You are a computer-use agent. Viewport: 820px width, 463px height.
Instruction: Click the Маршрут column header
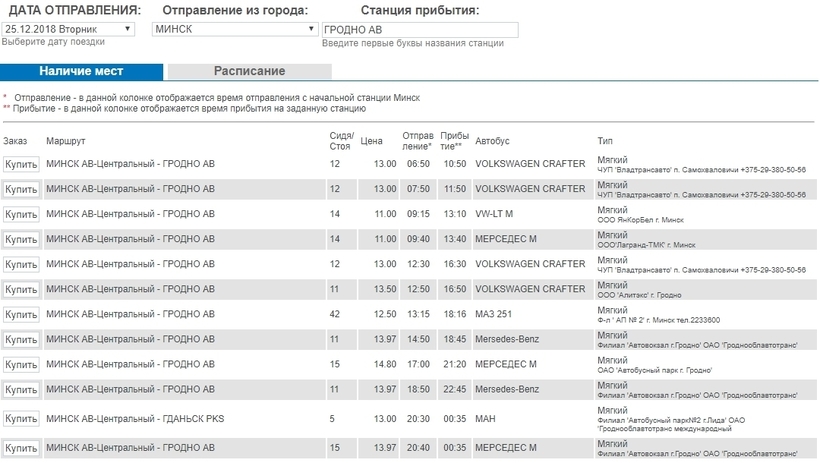coord(65,141)
